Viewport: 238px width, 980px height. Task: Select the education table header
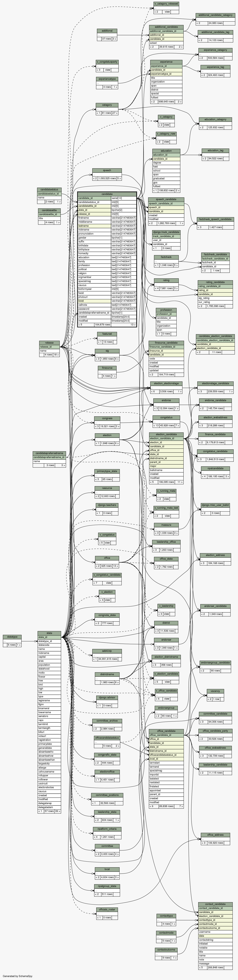tap(166, 151)
